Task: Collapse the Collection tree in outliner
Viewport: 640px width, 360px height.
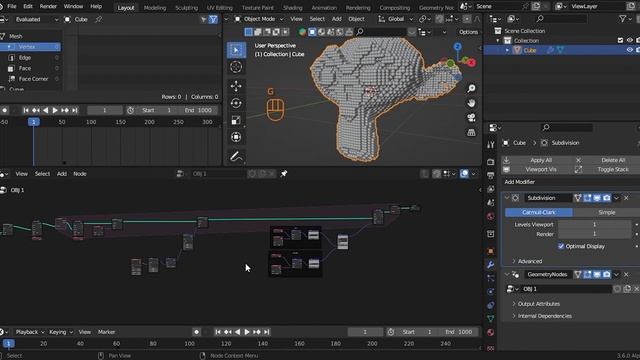Action: coord(498,40)
